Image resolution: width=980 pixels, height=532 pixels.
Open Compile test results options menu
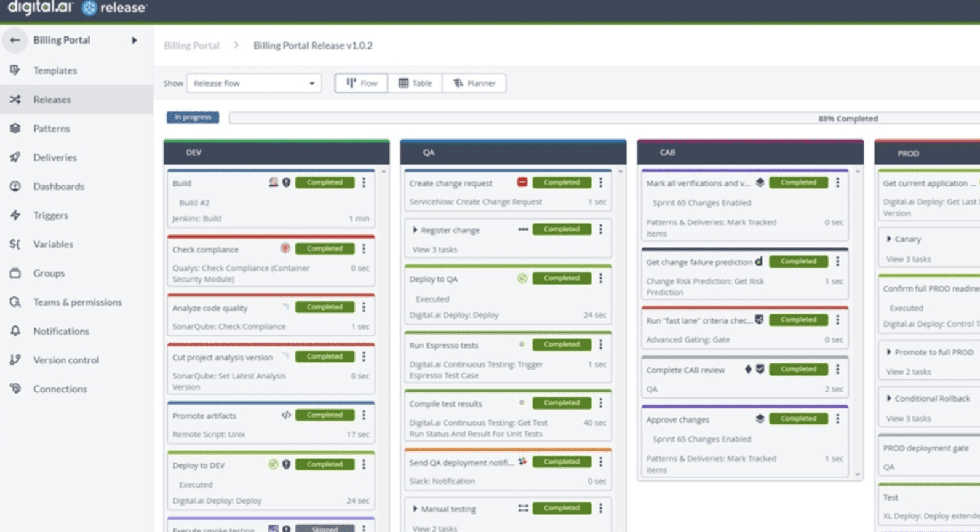[x=601, y=403]
